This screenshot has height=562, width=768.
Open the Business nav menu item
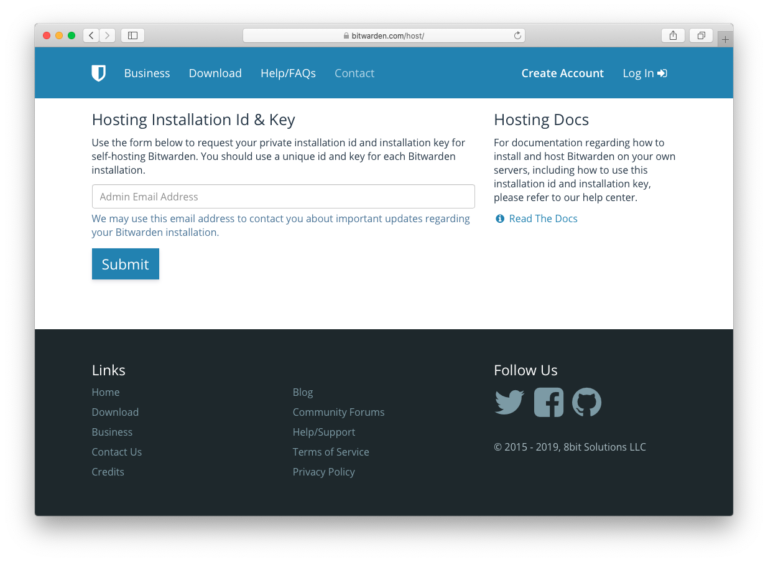(x=147, y=73)
